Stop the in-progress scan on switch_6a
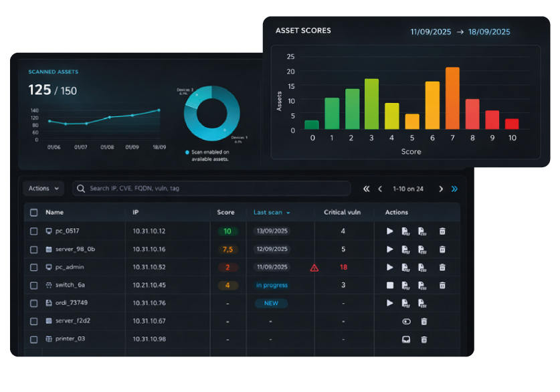This screenshot has width=560, height=392. tap(390, 285)
